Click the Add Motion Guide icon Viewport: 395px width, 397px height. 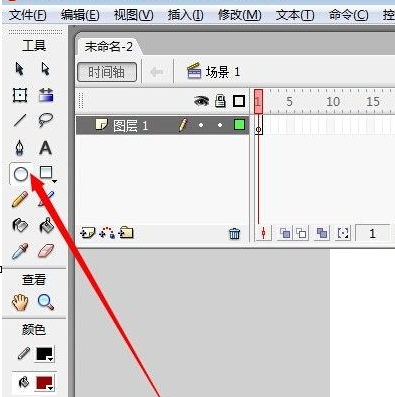(x=107, y=233)
